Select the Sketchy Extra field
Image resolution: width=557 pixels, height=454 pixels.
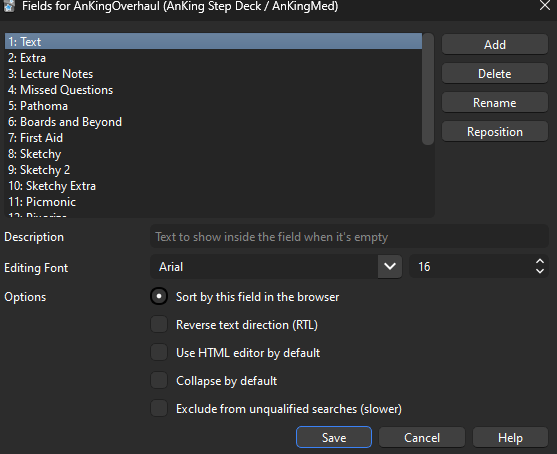pos(213,186)
